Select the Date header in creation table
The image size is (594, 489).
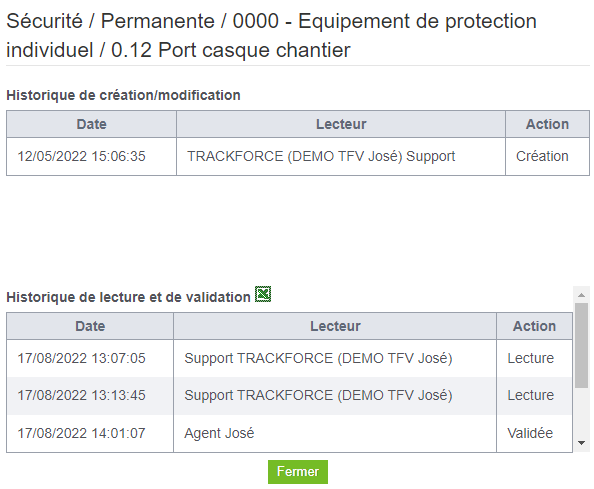91,124
